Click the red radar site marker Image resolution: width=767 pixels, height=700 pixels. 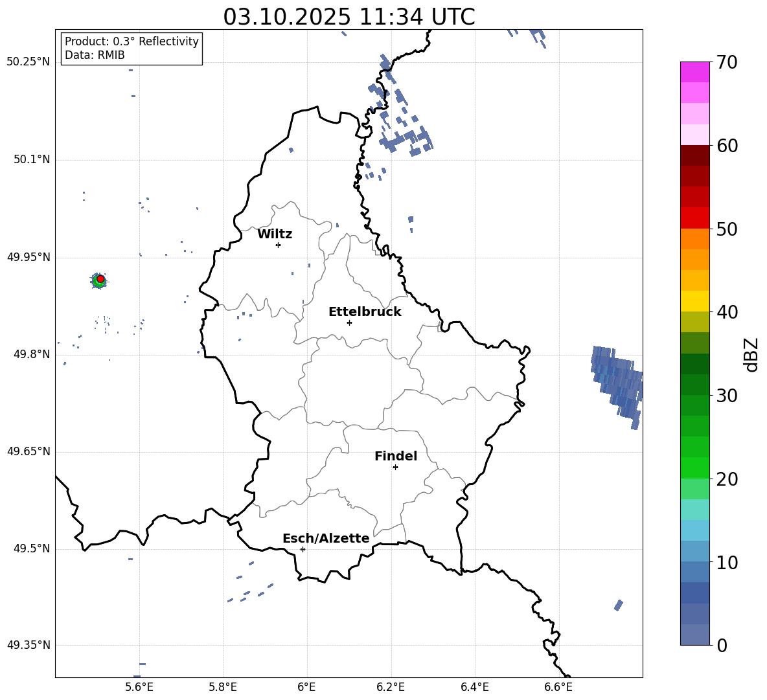click(100, 279)
